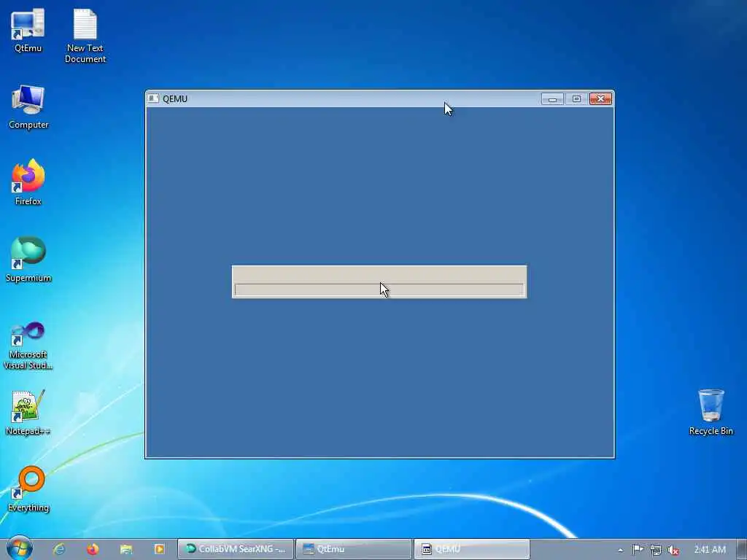Close the QEMU window
The height and width of the screenshot is (560, 747).
pos(601,98)
